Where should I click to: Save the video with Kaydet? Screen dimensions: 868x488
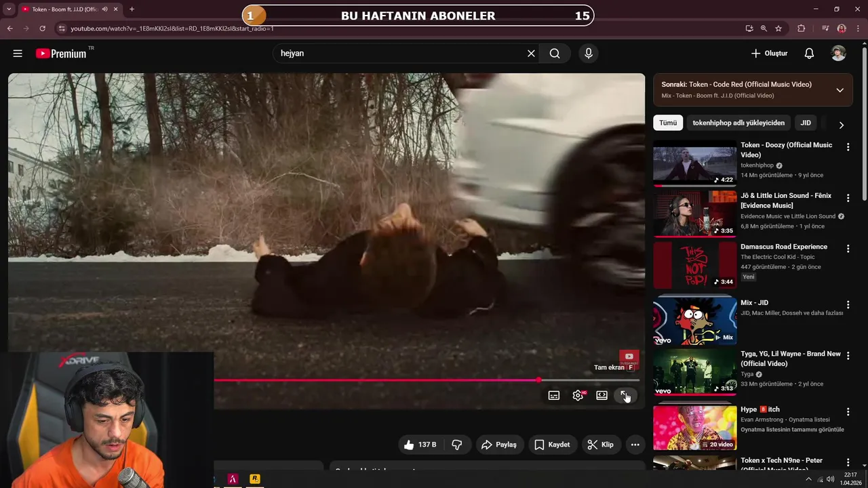click(x=552, y=445)
